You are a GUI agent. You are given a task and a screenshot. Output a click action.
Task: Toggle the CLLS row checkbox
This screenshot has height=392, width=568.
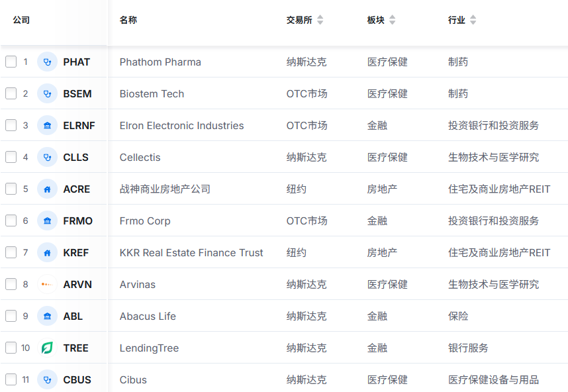11,157
